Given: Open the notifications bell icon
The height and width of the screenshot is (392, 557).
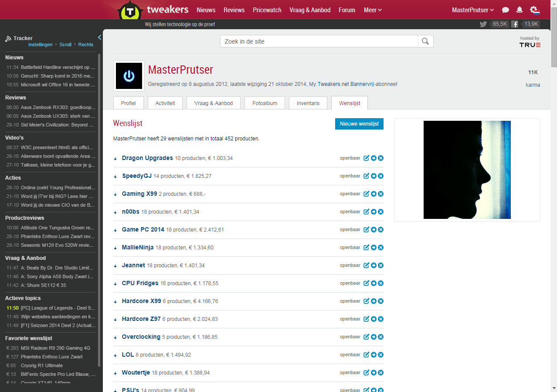Looking at the screenshot, I should 520,10.
